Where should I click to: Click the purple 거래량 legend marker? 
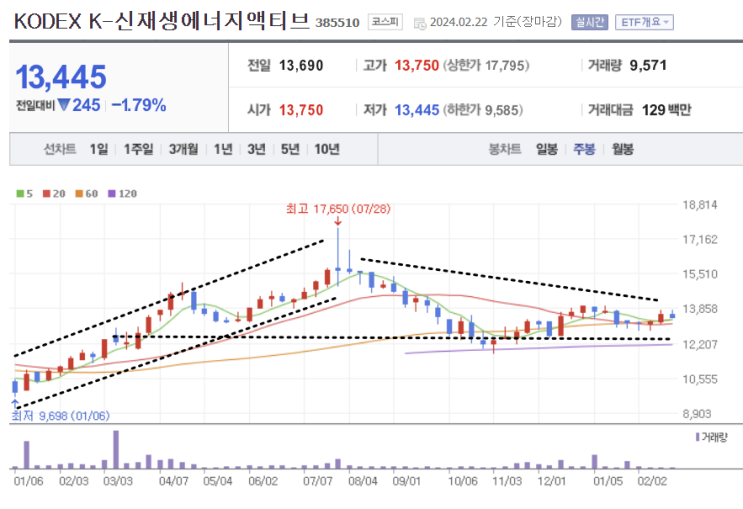[697, 437]
